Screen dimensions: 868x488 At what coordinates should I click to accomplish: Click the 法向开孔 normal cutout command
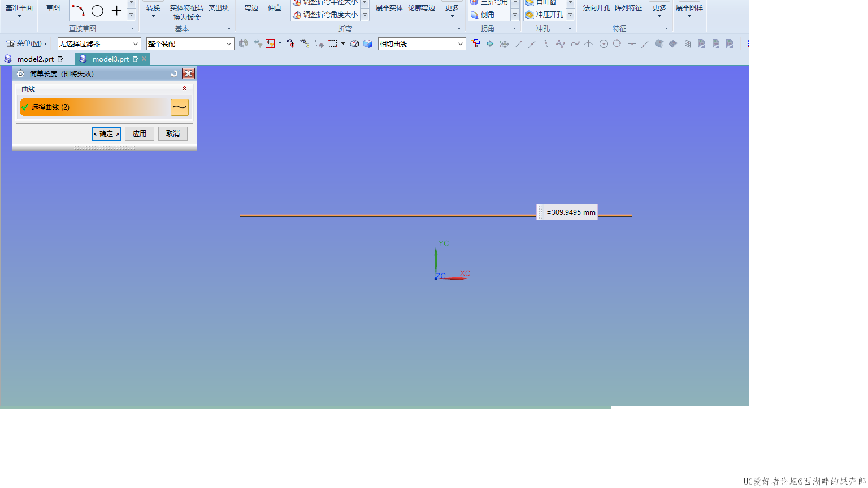coord(597,8)
